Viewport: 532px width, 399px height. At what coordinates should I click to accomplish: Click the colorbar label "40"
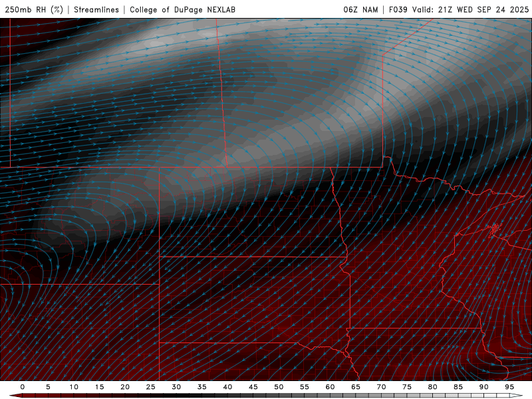pyautogui.click(x=227, y=387)
